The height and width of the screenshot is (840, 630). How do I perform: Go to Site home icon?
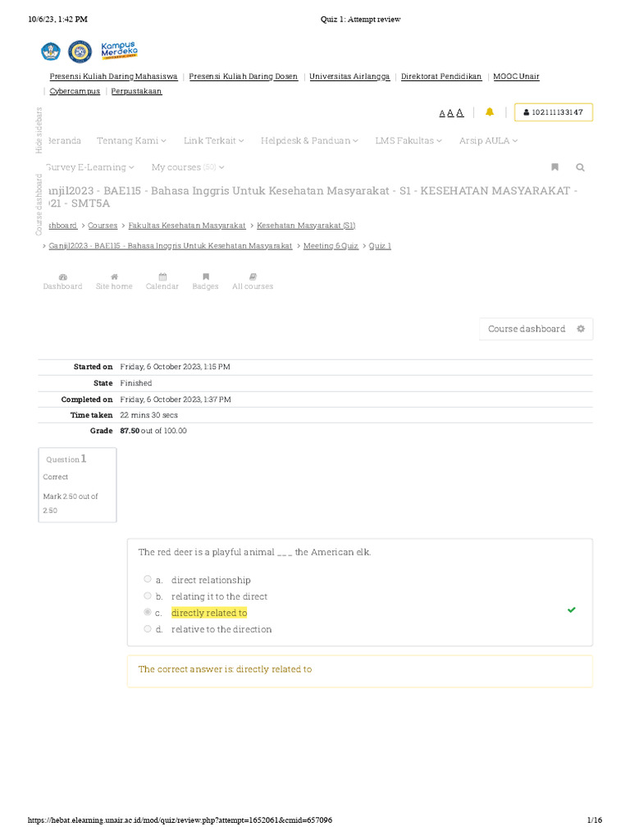(x=114, y=277)
